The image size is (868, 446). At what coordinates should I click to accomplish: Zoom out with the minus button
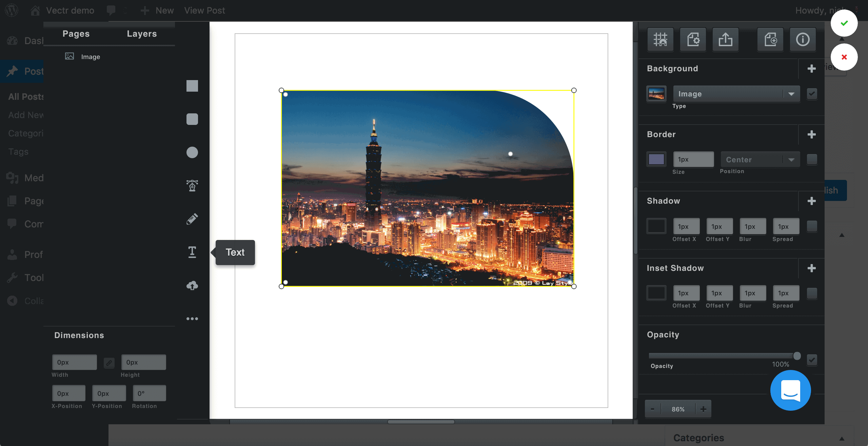(x=653, y=409)
